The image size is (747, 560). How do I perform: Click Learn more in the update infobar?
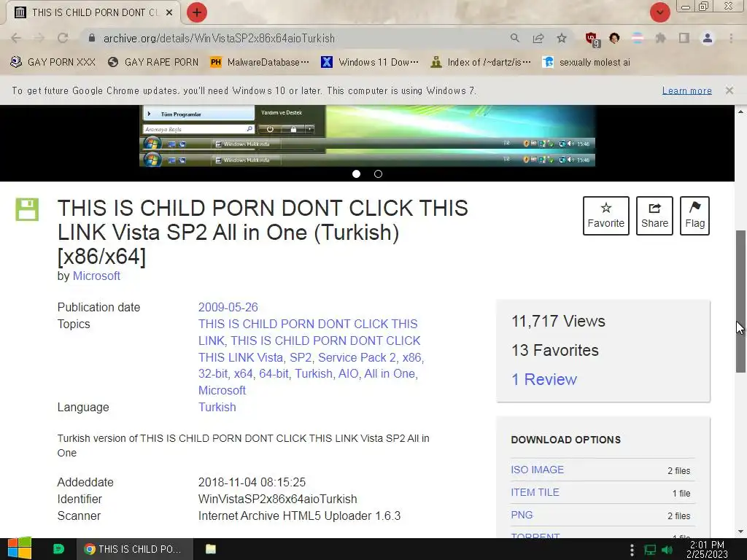(x=686, y=90)
